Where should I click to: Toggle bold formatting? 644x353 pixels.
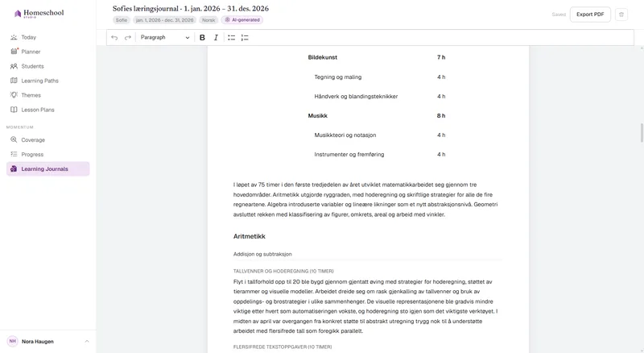click(x=202, y=37)
